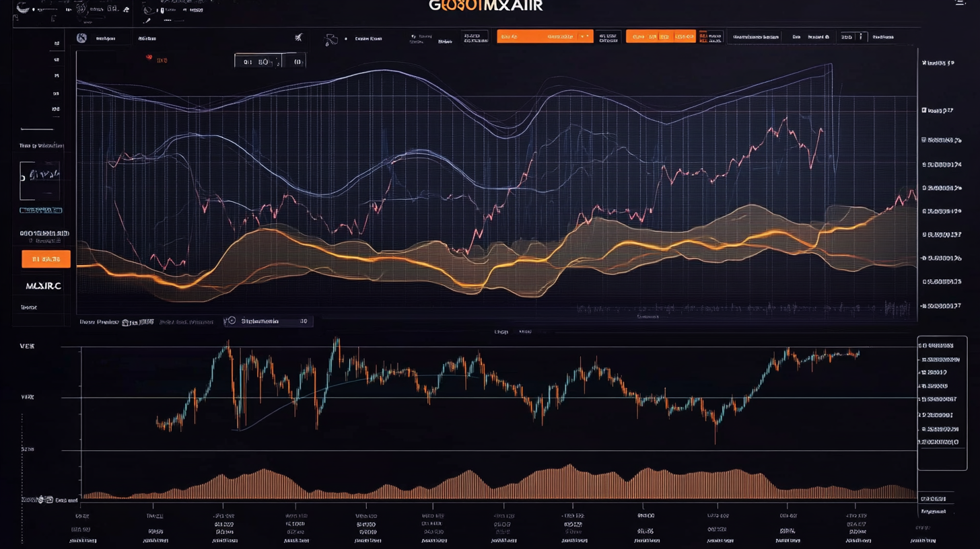The width and height of the screenshot is (980, 549).
Task: Switch to the MLXIRC tab in the left sidebar
Action: (43, 285)
